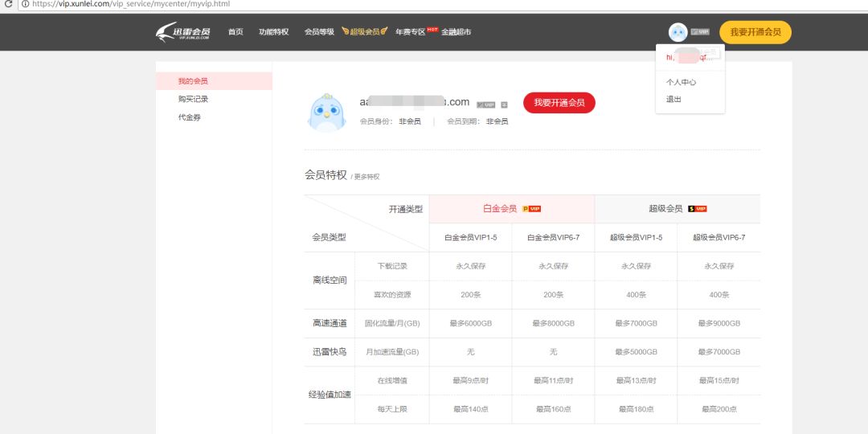Image resolution: width=868 pixels, height=434 pixels.
Task: Open 功能特权 in the navigation bar
Action: pos(273,32)
